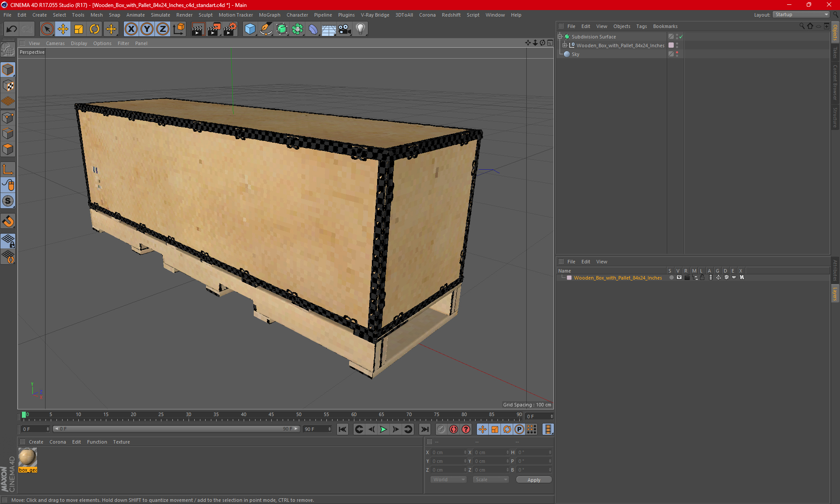840x504 pixels.
Task: Click the Undo arrow in toolbar
Action: point(12,29)
